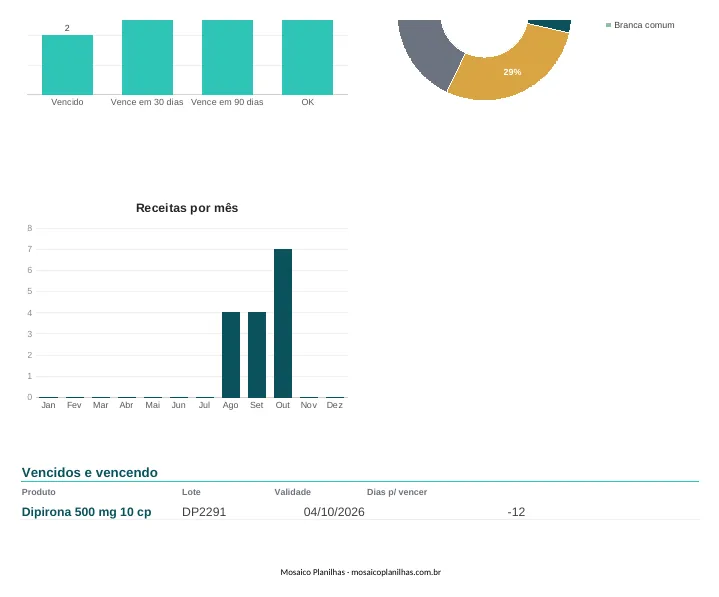719x597 pixels.
Task: Click the Jul month label
Action: click(205, 405)
